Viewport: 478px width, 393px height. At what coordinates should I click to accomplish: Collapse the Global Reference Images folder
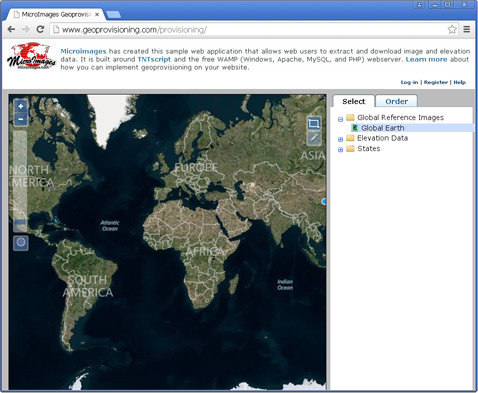coord(340,119)
